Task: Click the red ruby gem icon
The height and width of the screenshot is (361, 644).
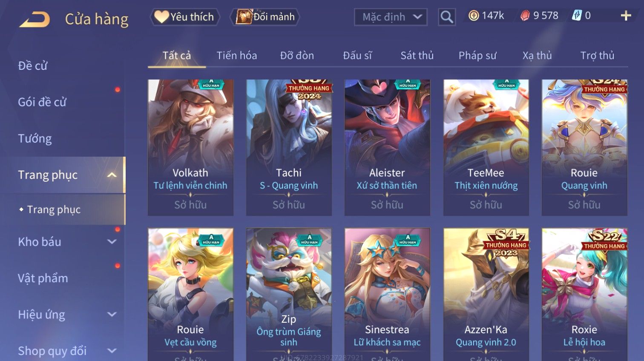Action: pyautogui.click(x=525, y=16)
